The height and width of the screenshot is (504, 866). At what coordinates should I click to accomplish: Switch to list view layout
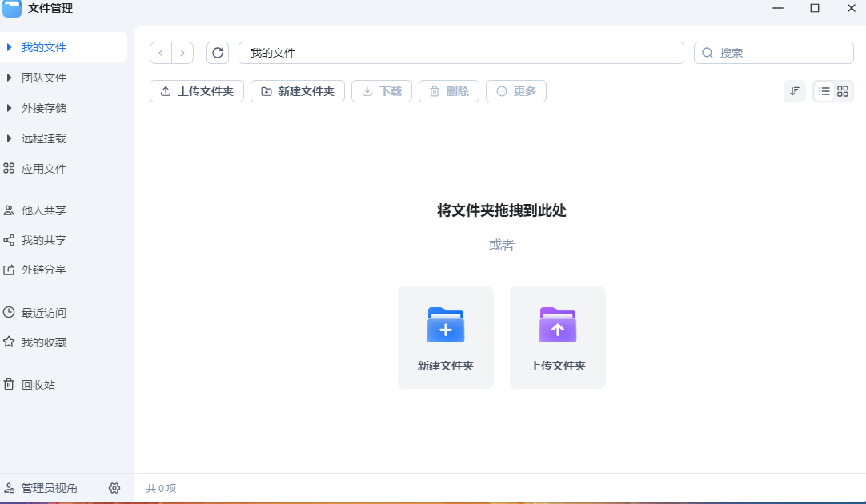824,91
